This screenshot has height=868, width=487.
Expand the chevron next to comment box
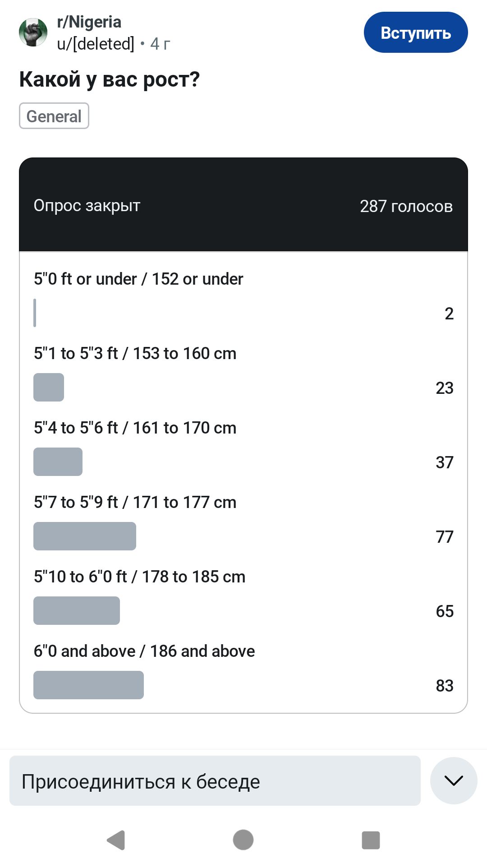coord(453,780)
